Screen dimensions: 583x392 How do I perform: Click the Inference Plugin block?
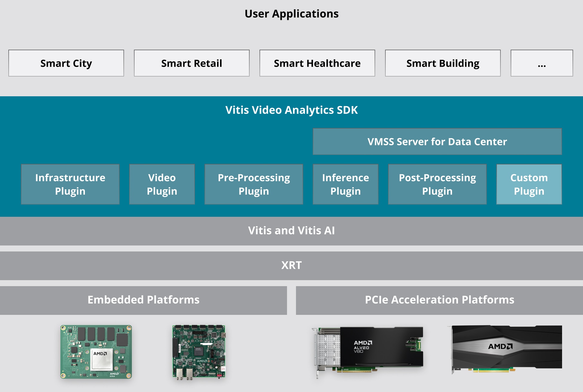[x=346, y=184]
